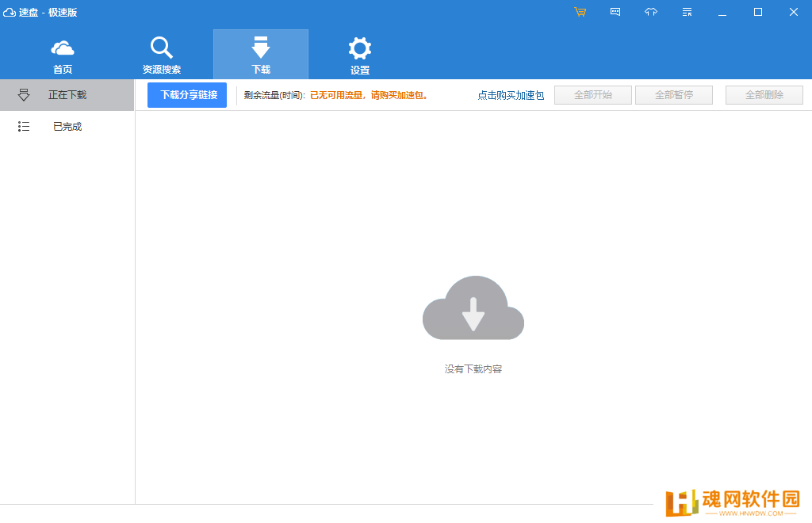Open the 点击购买加速包 link
This screenshot has width=812, height=523.
pos(511,95)
